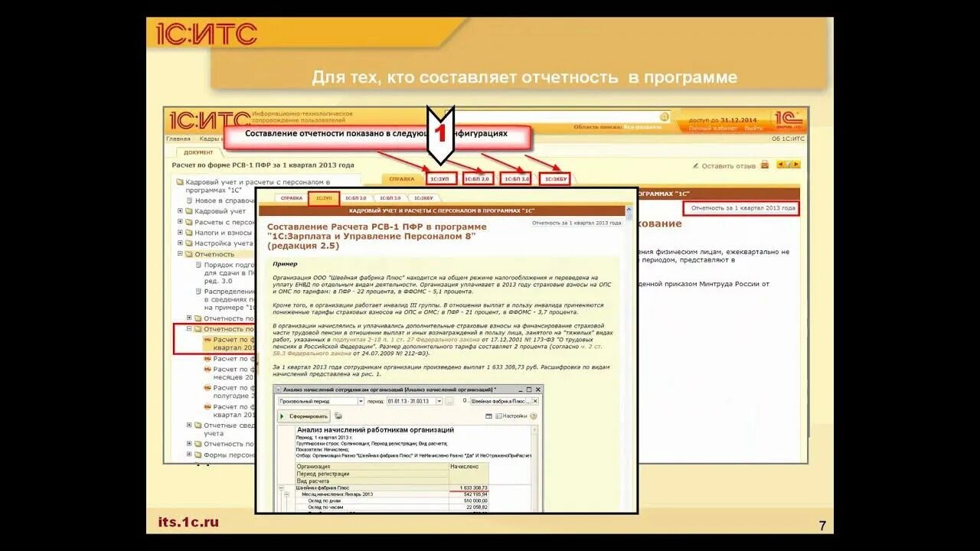Click the Настройки icon in the report window

[x=498, y=416]
